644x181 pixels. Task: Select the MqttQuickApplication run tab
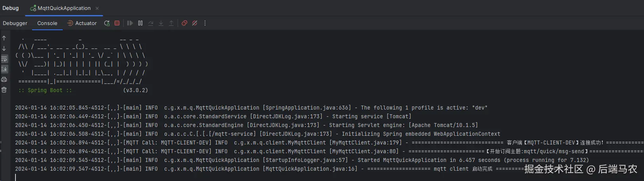coord(61,8)
